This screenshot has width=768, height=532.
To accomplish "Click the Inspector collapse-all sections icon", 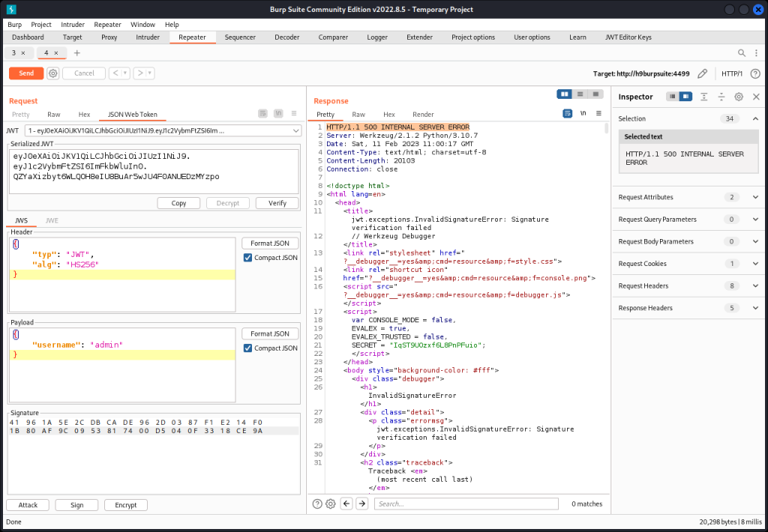I will pos(721,97).
